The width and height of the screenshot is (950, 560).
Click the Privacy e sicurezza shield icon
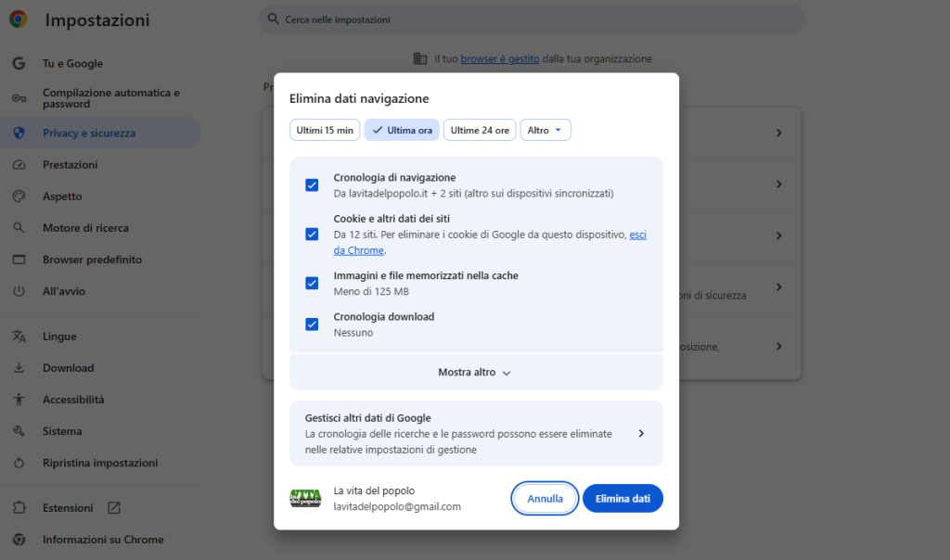[x=19, y=133]
